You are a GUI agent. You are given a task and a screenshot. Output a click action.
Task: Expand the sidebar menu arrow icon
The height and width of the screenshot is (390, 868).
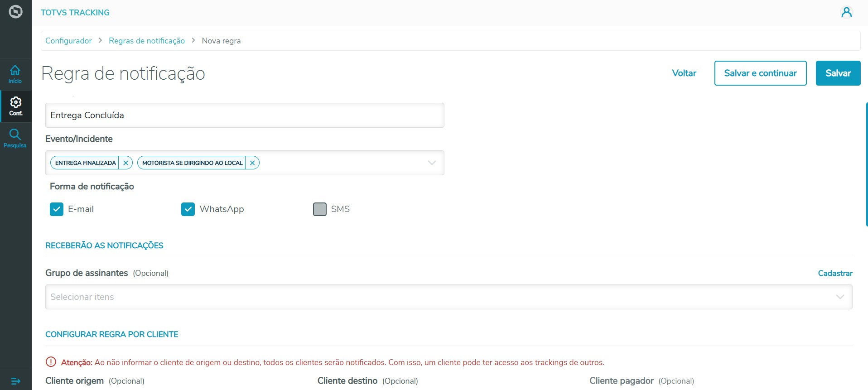[x=15, y=381]
